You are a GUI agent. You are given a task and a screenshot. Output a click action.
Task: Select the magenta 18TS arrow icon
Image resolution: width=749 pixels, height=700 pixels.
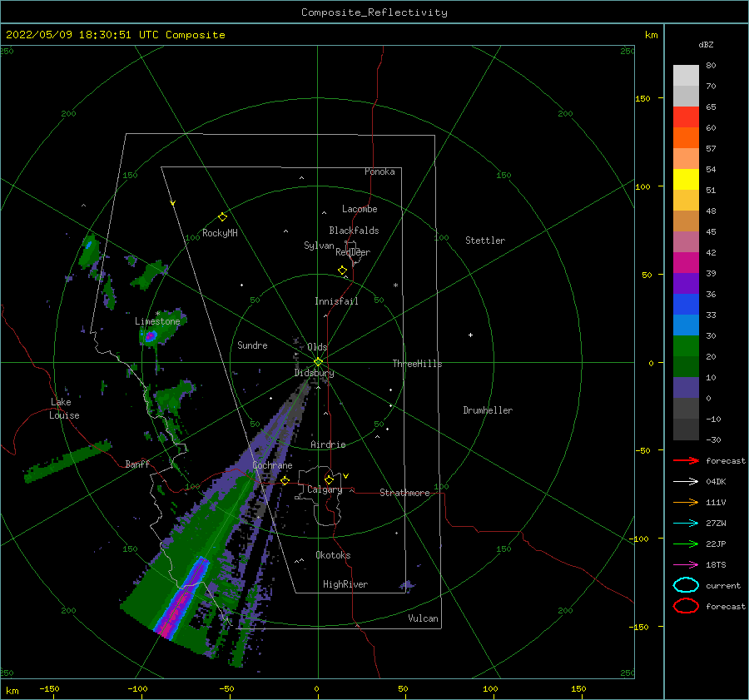[686, 565]
